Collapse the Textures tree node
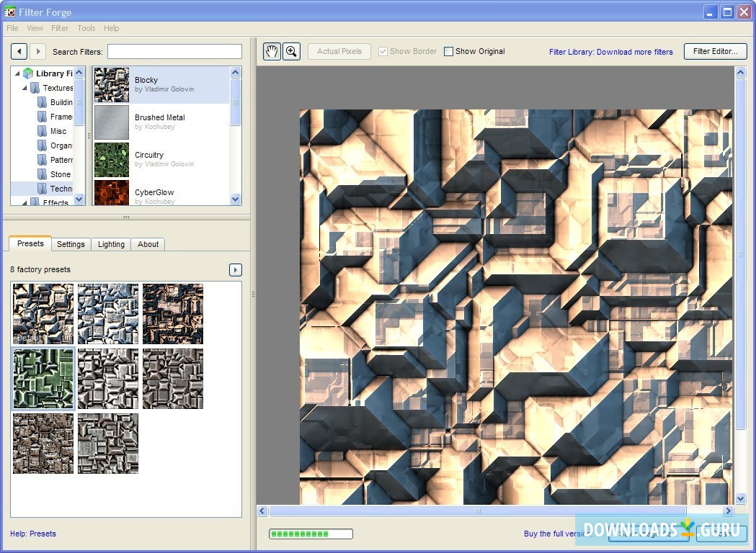The image size is (756, 553). click(25, 88)
